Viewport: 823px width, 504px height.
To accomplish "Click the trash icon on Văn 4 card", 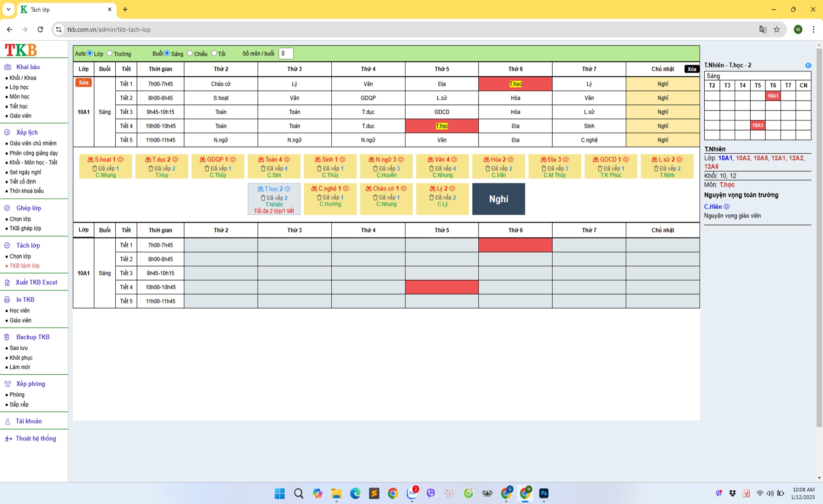I will pos(431,168).
